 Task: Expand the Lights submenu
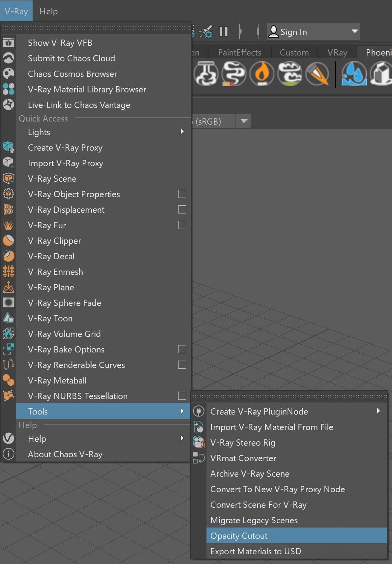(x=103, y=132)
